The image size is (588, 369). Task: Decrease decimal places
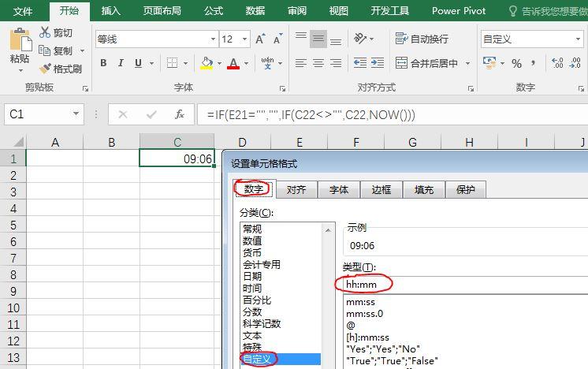(x=575, y=63)
